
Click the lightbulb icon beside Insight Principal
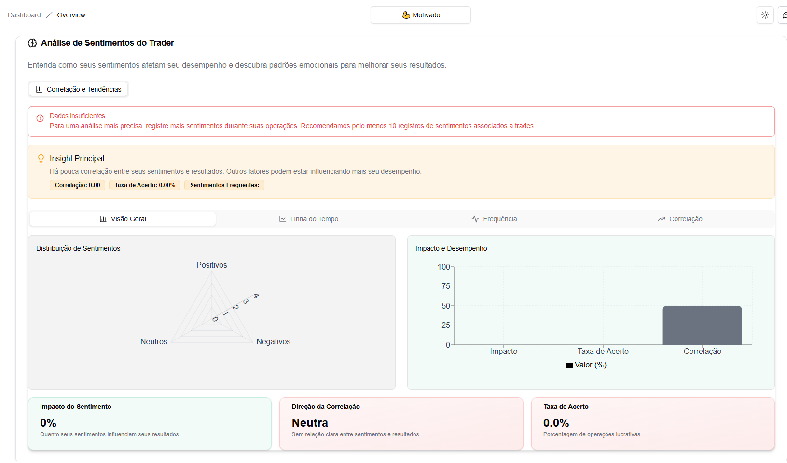(x=41, y=158)
